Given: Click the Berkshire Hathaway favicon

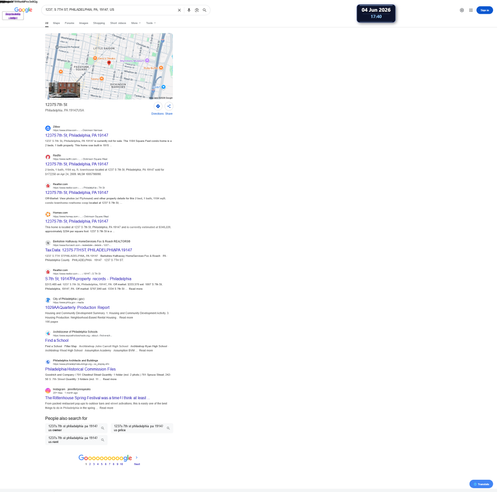Looking at the screenshot, I should pos(48,244).
